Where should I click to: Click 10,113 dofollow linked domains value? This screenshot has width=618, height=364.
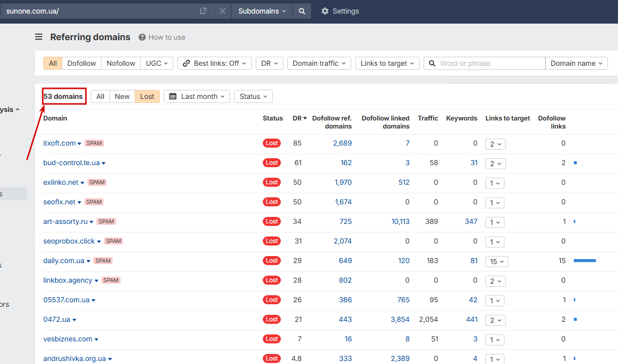[400, 221]
